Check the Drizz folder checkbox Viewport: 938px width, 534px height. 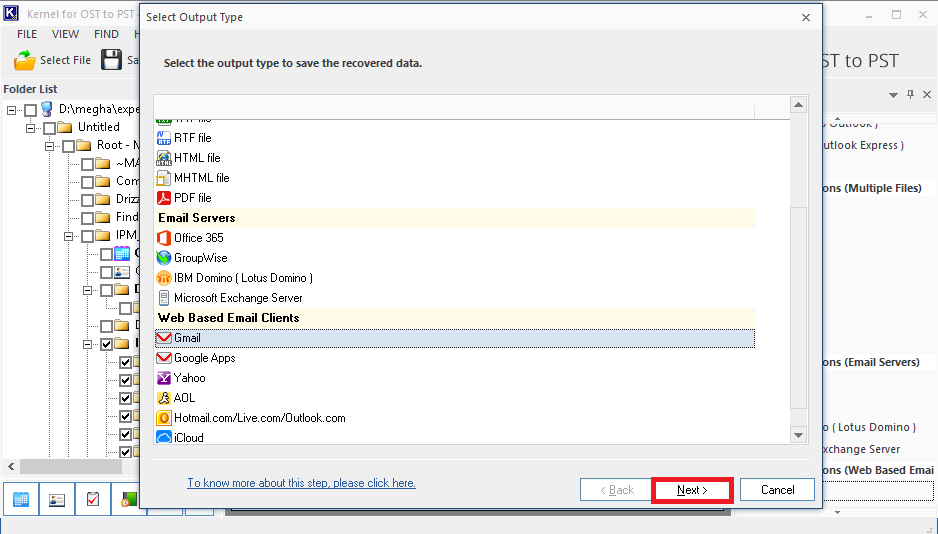[88, 200]
